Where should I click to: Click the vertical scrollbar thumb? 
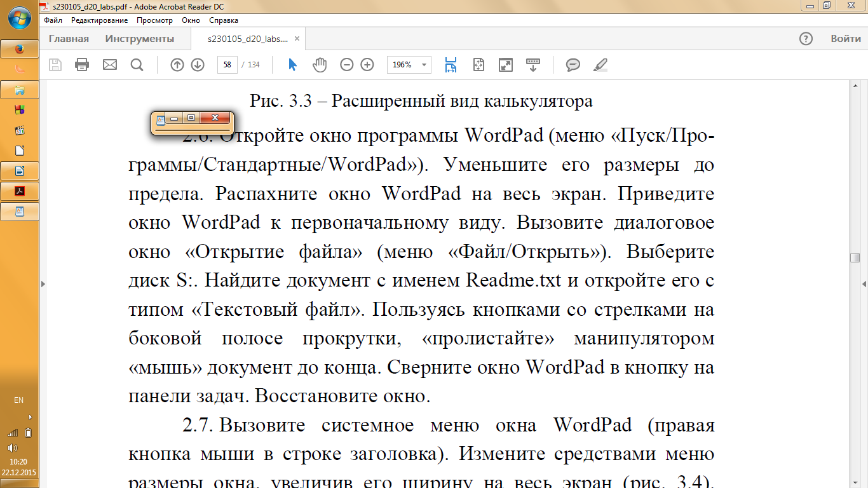[855, 257]
